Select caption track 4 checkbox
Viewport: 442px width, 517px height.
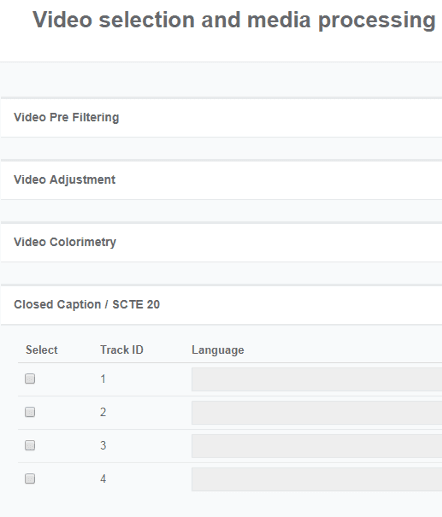30,479
